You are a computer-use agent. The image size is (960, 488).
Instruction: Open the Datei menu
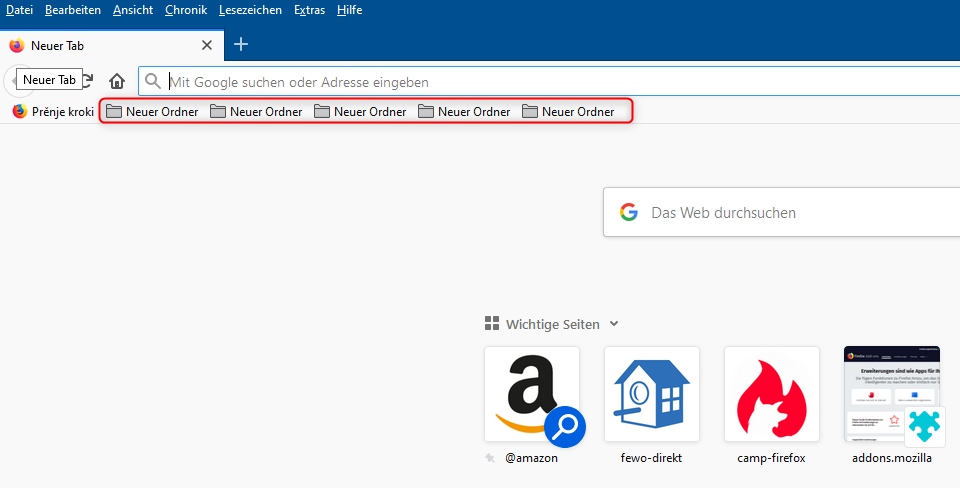click(20, 10)
